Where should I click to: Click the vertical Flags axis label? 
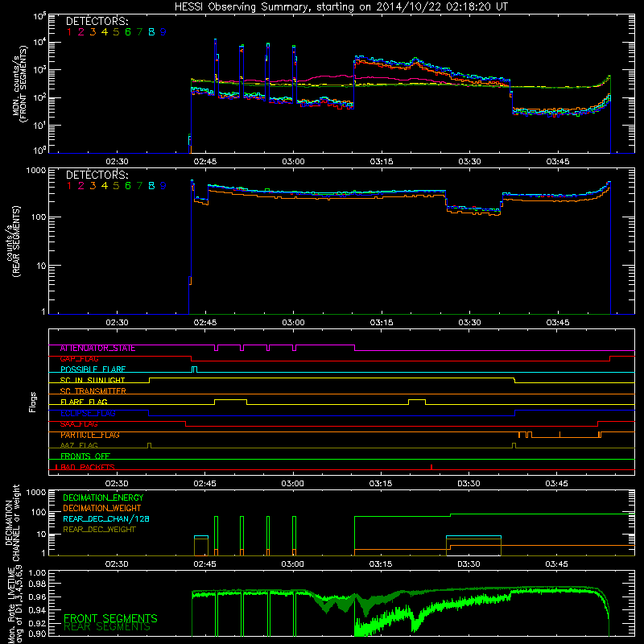[x=33, y=402]
